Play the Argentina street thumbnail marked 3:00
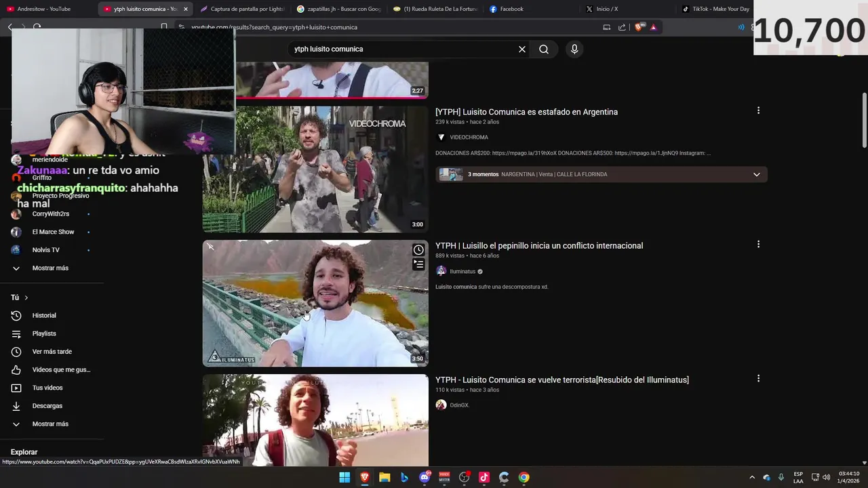868x488 pixels. [315, 169]
